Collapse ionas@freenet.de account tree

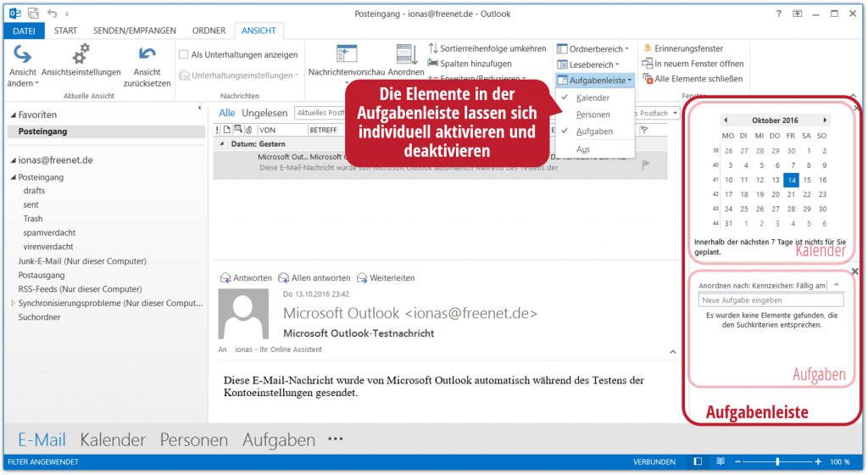(x=14, y=160)
